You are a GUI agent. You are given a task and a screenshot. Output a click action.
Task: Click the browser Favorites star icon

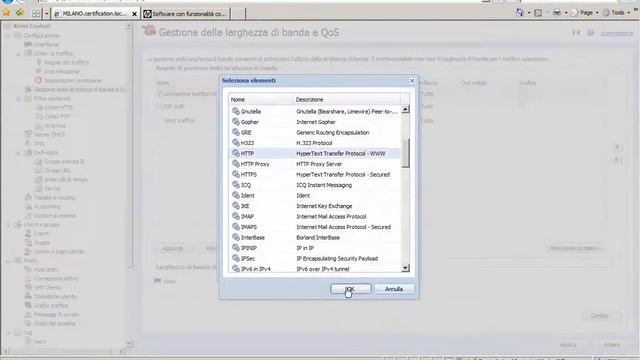pyautogui.click(x=6, y=13)
